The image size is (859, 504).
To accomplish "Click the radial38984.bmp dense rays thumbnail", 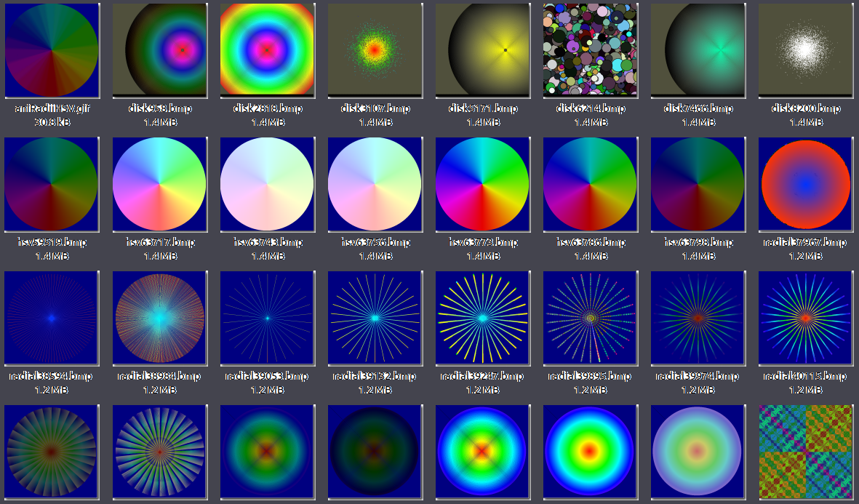I will click(159, 318).
